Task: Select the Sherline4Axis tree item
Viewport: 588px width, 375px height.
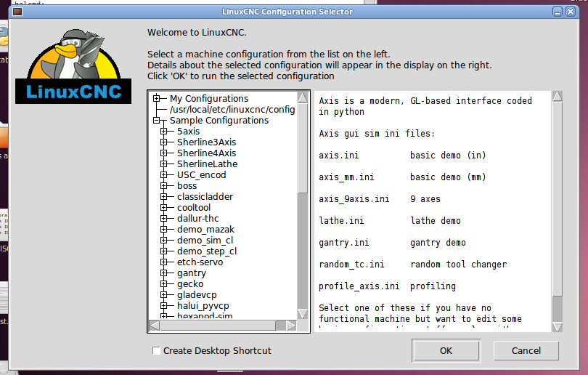Action: pos(206,153)
